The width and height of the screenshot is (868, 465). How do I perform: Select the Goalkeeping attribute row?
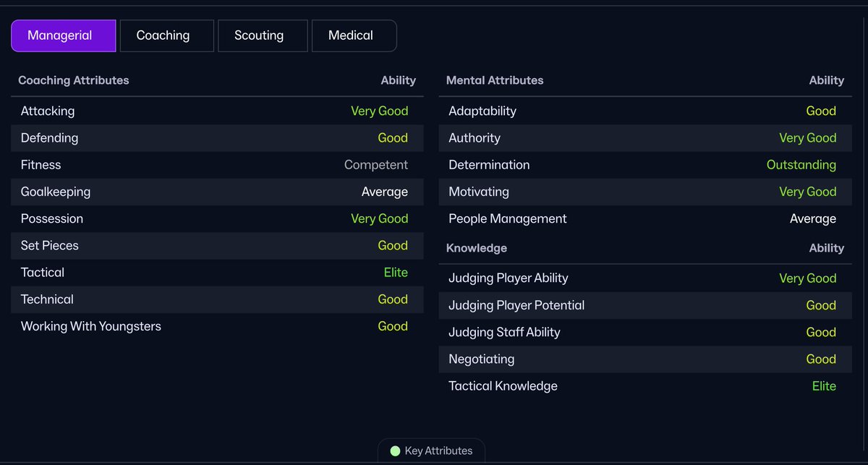tap(217, 192)
